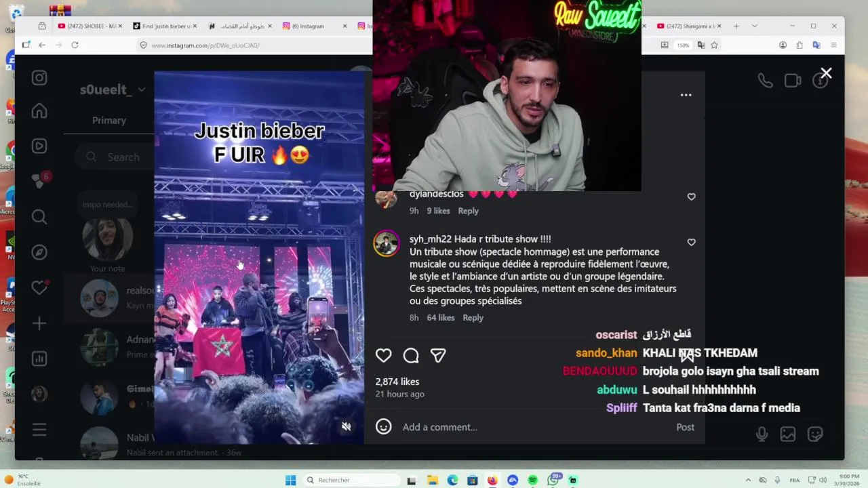
Task: Open the emoji picker for comments
Action: pyautogui.click(x=384, y=426)
